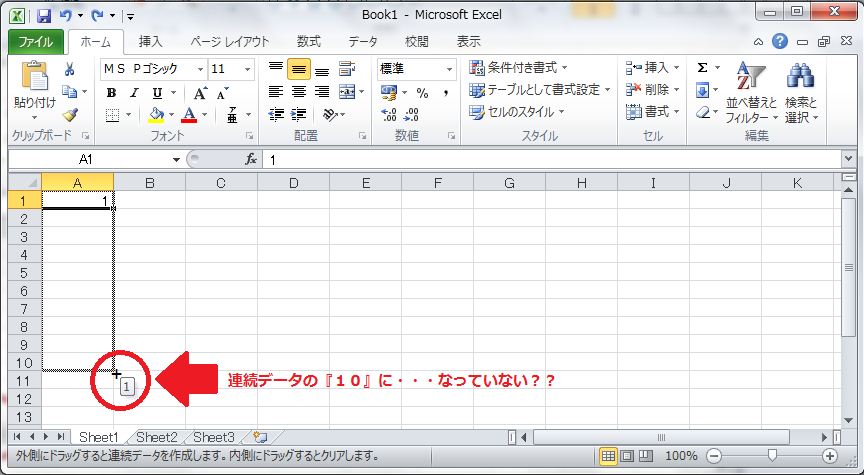The height and width of the screenshot is (475, 864).
Task: Switch to Sheet3 worksheet tab
Action: click(x=214, y=437)
